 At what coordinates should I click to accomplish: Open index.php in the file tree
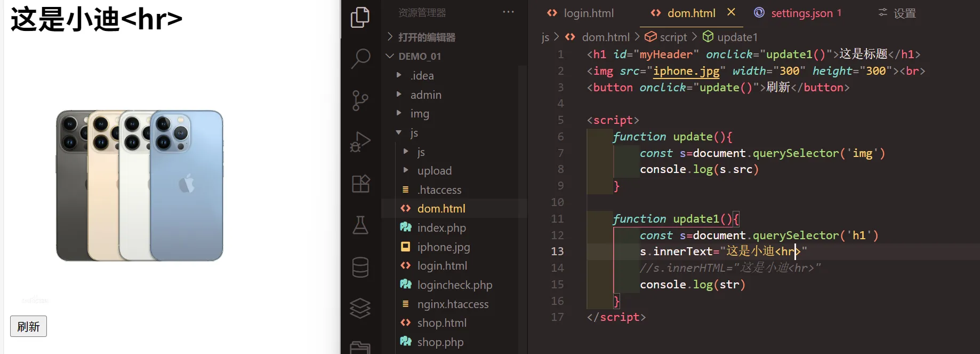(441, 228)
